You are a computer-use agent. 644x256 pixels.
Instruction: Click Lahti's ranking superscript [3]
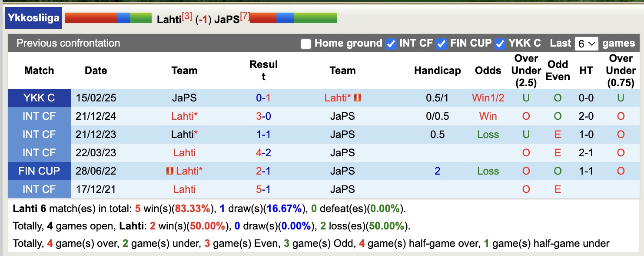coord(187,17)
